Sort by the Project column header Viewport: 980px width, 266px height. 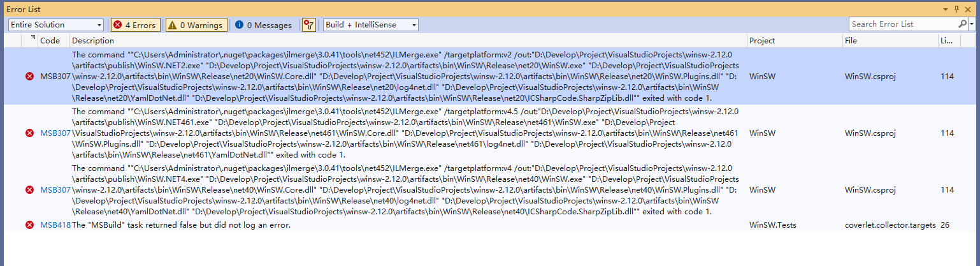[x=795, y=40]
